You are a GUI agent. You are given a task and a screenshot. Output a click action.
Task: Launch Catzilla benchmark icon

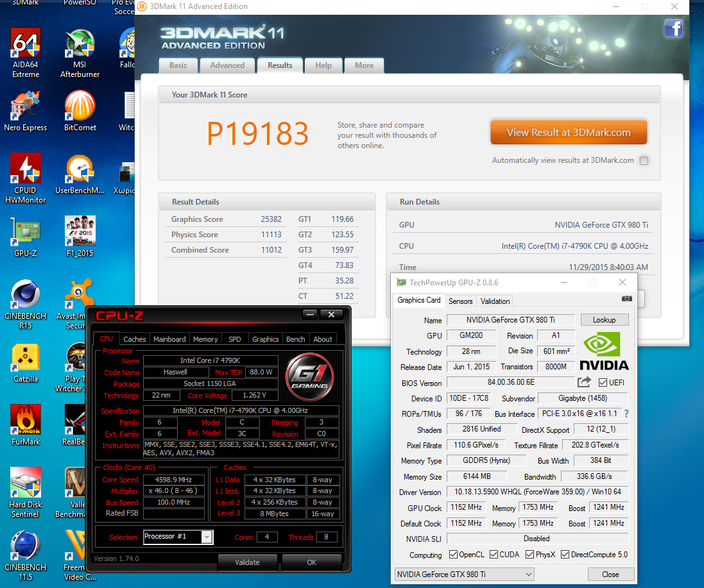click(x=26, y=362)
